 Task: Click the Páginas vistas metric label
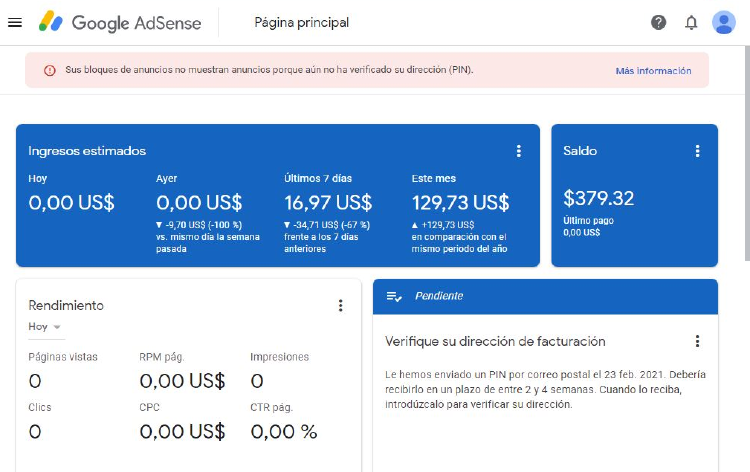(x=63, y=357)
